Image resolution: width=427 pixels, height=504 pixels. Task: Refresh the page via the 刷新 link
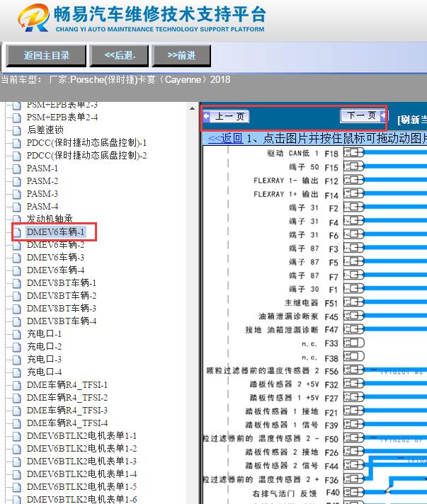click(413, 120)
